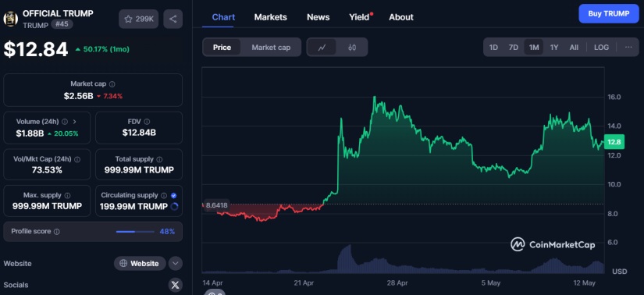Screen dimensions: 644x295
Task: Open the About tab
Action: (401, 17)
